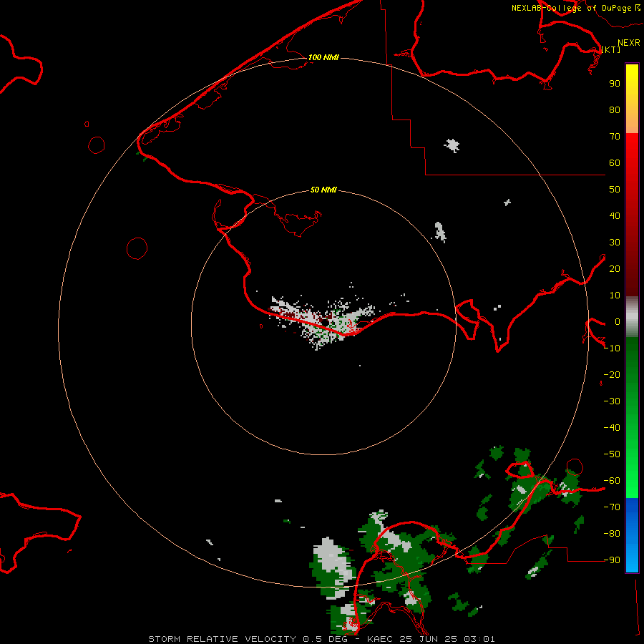Click the "100 NMI" range ring label
This screenshot has width=644, height=644.
tap(323, 57)
